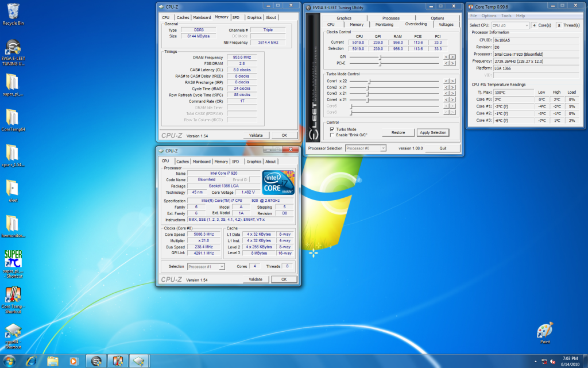Launch the Super Pi desktop shortcut
588x368 pixels.
point(13,259)
